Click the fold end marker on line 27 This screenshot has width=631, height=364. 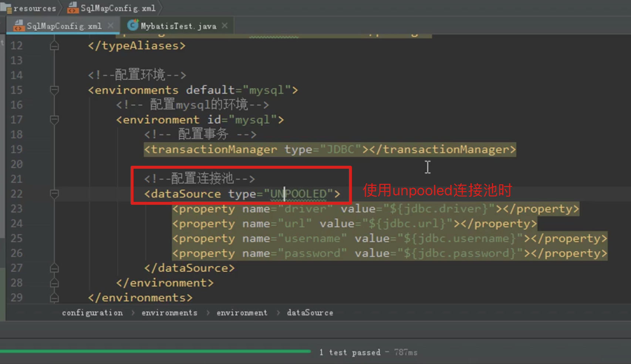(54, 268)
